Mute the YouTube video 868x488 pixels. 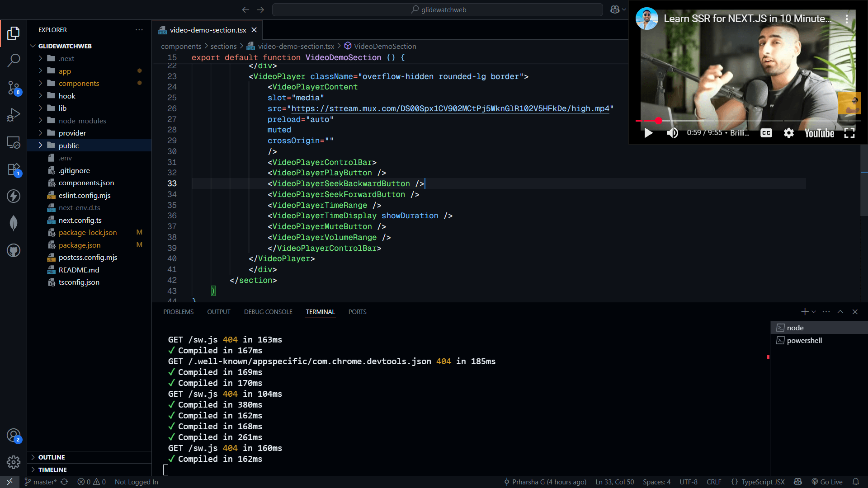(x=672, y=133)
